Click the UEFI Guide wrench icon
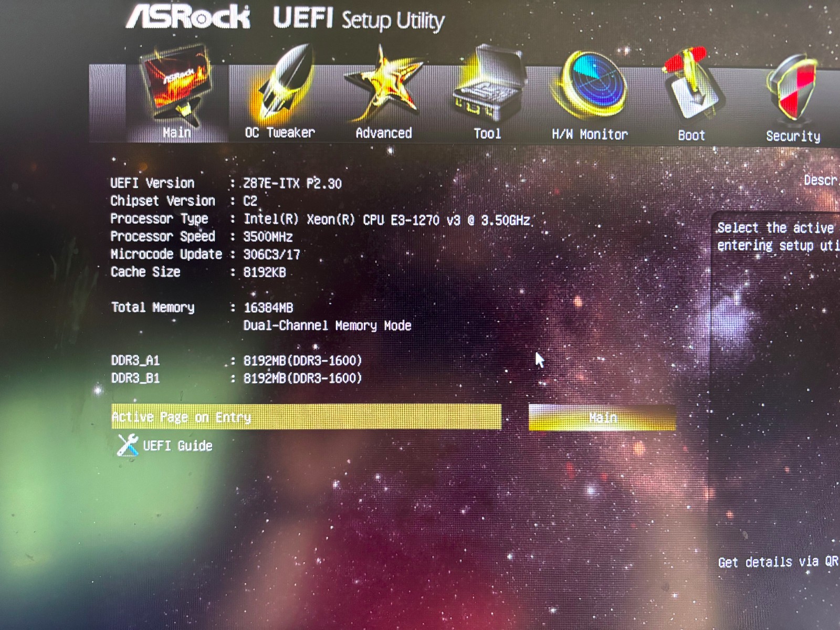Viewport: 840px width, 630px height. (x=128, y=445)
